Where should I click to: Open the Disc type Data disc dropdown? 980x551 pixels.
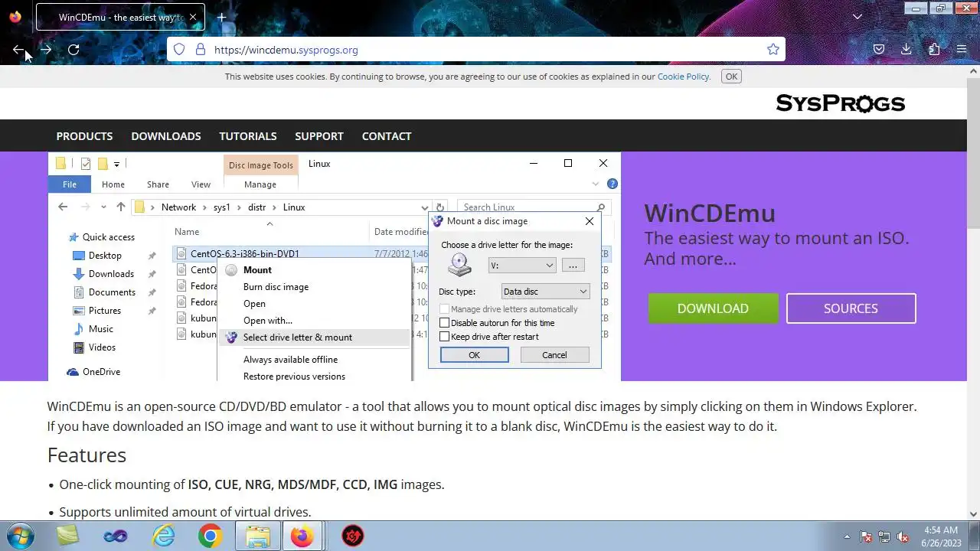tap(545, 292)
